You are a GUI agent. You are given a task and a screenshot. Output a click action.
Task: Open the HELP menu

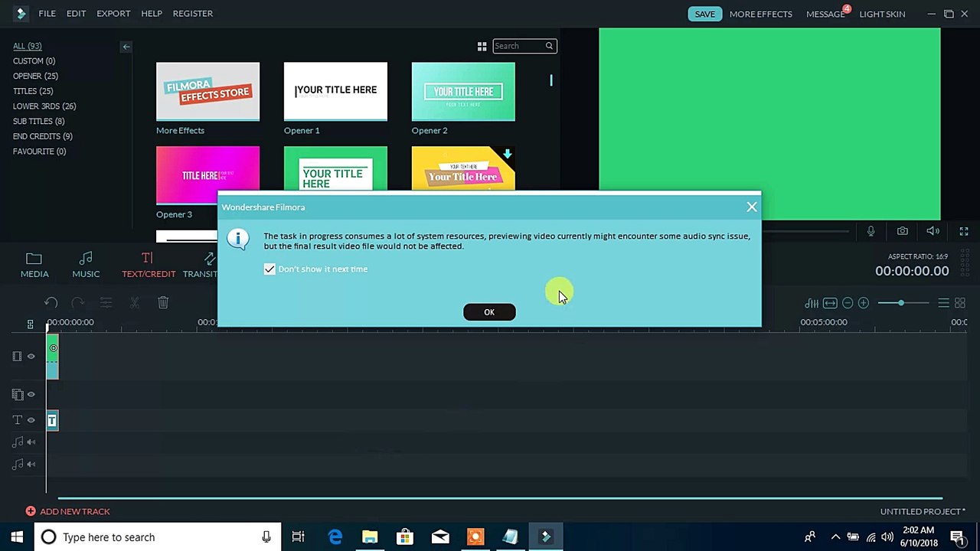(x=152, y=14)
